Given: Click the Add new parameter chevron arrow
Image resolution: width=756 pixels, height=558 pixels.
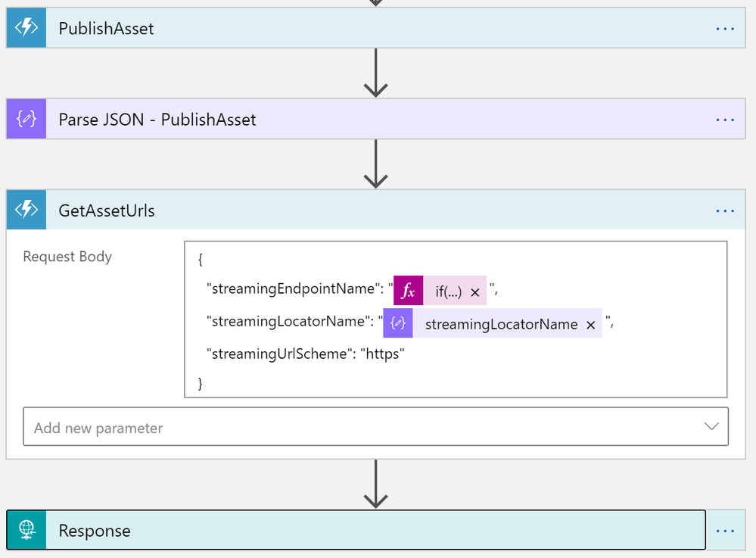Looking at the screenshot, I should click(x=711, y=426).
